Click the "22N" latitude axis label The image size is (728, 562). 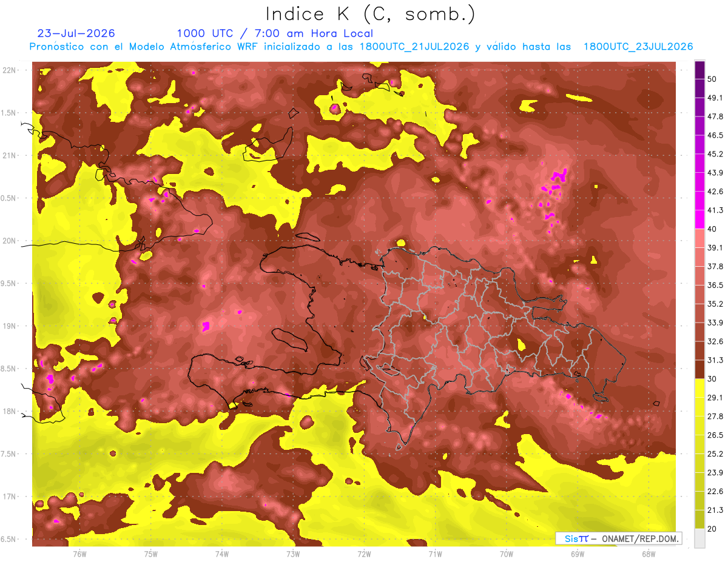pyautogui.click(x=9, y=70)
